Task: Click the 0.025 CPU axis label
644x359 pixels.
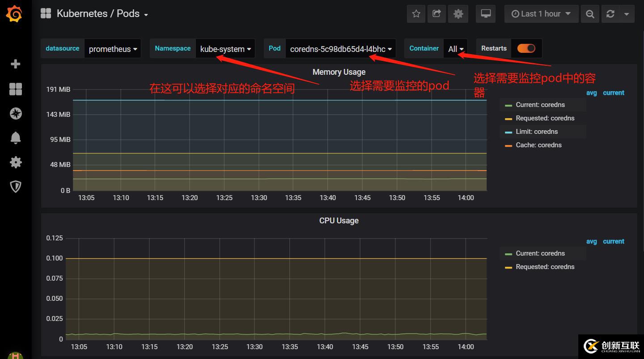Action: (x=55, y=319)
